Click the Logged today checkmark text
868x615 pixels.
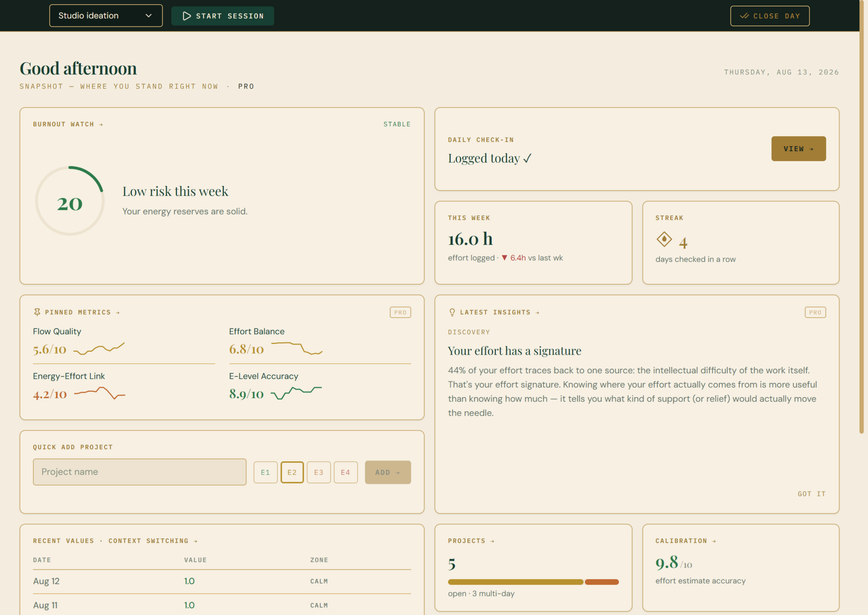pyautogui.click(x=489, y=158)
